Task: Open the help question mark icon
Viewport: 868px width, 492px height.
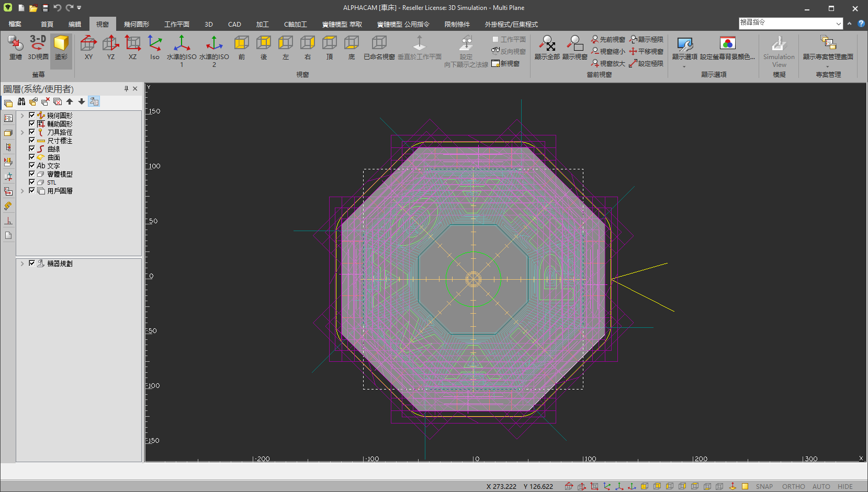Action: [861, 24]
